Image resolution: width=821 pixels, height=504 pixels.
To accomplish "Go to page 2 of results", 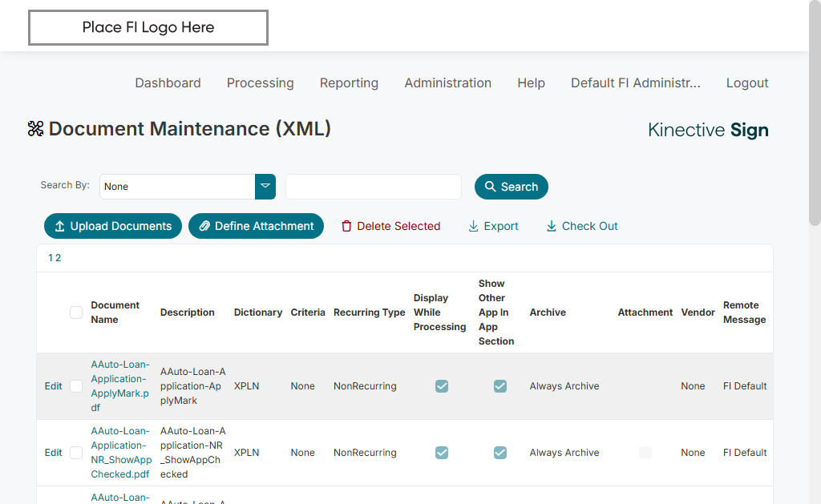I will pyautogui.click(x=59, y=258).
